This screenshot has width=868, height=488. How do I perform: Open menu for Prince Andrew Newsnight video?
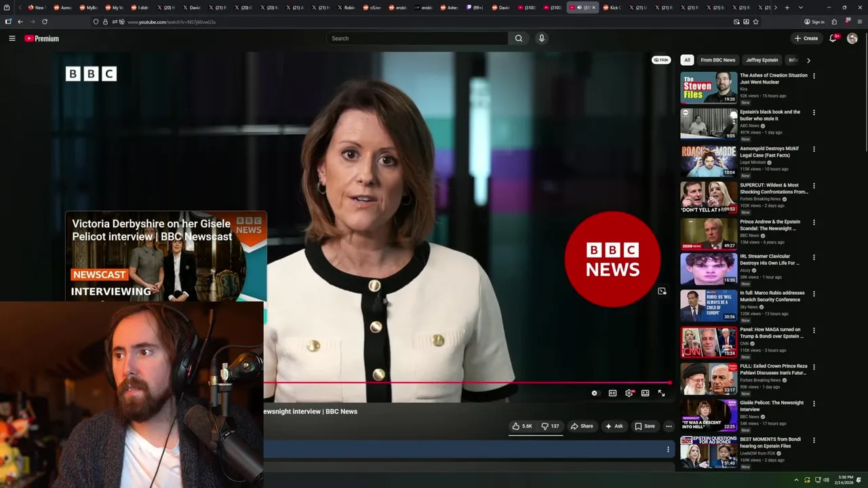point(814,222)
